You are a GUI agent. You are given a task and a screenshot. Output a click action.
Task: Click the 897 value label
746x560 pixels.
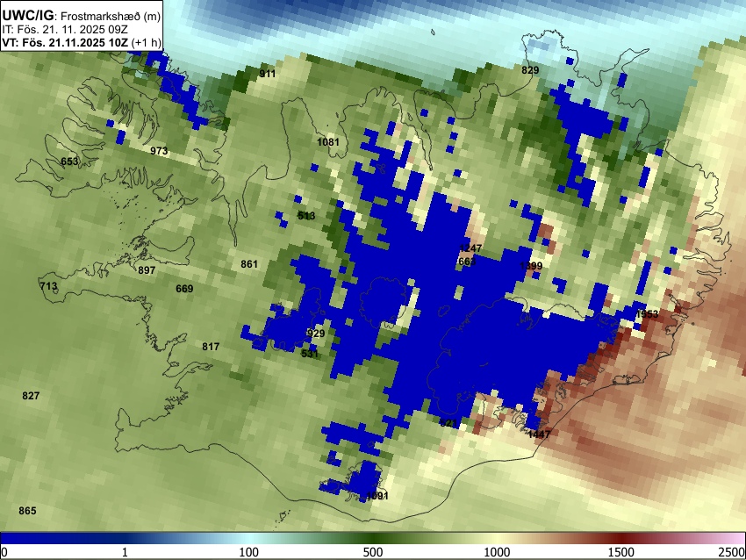(x=147, y=270)
